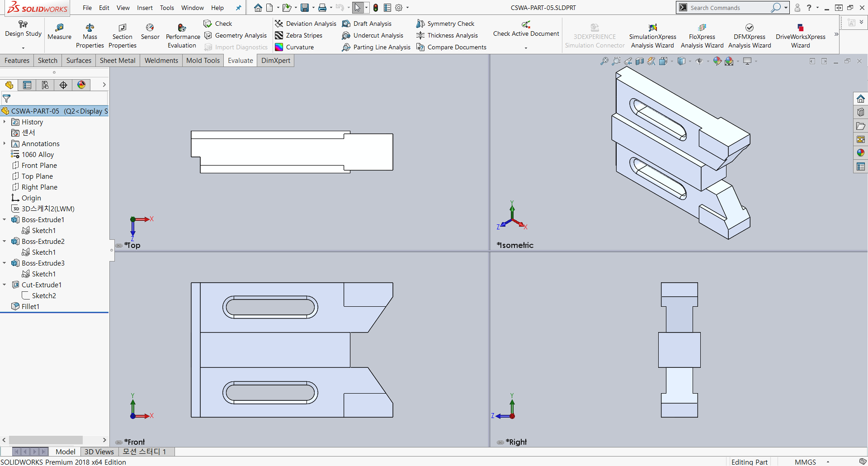Launch DFMXpress Analysis Wizard
868x466 pixels.
(x=750, y=35)
